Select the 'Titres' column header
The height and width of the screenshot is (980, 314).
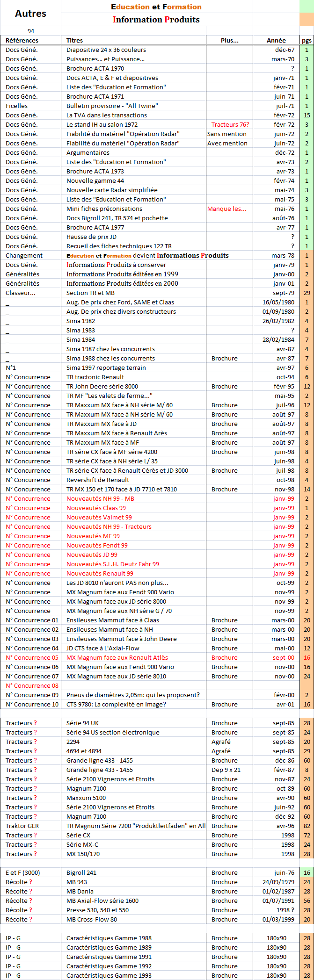75,40
